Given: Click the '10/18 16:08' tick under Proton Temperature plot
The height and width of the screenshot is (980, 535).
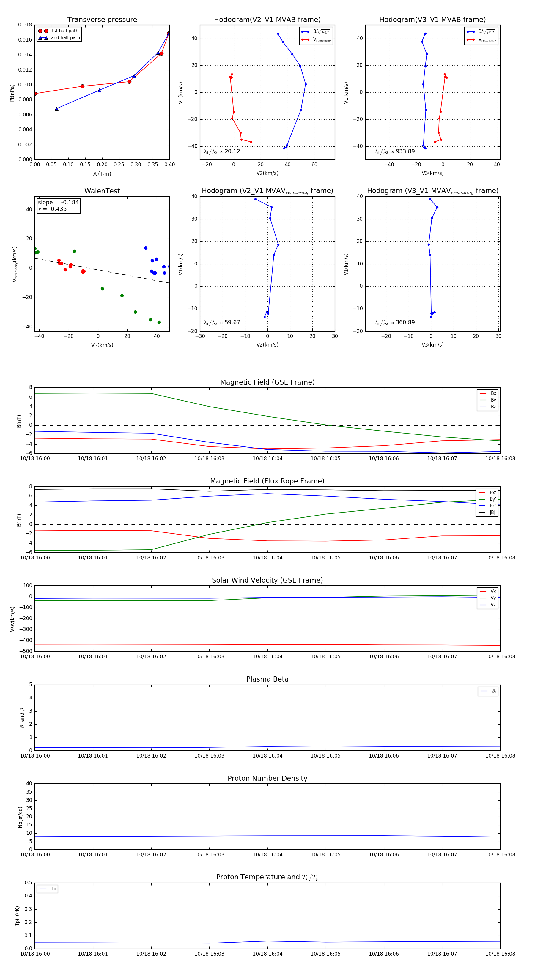Looking at the screenshot, I should 500,954.
